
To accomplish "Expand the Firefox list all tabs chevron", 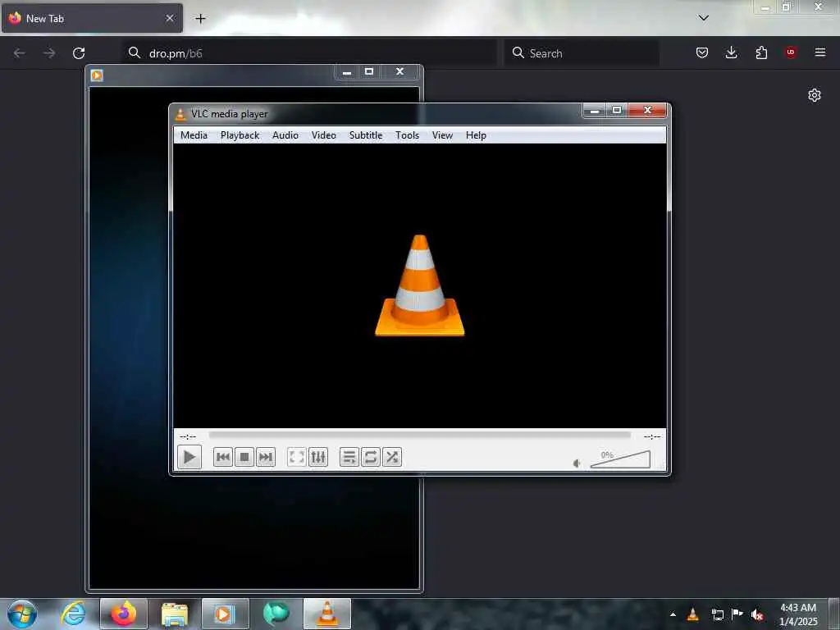I will click(x=703, y=18).
